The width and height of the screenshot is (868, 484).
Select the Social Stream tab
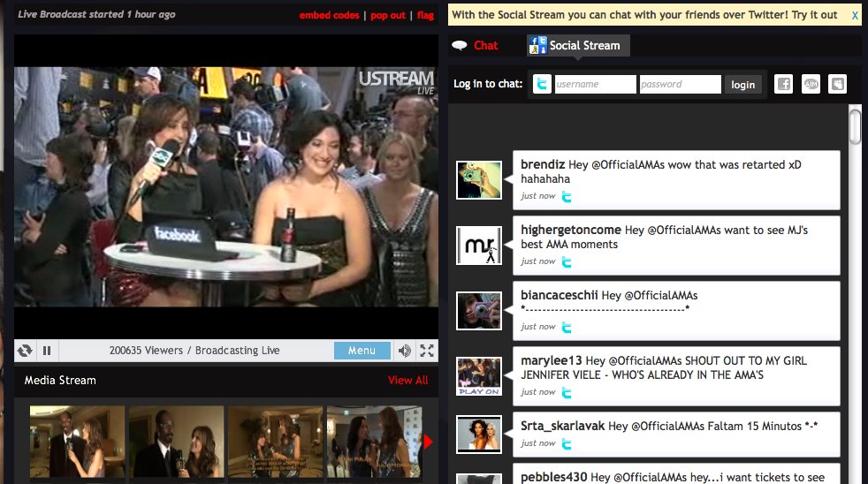579,45
